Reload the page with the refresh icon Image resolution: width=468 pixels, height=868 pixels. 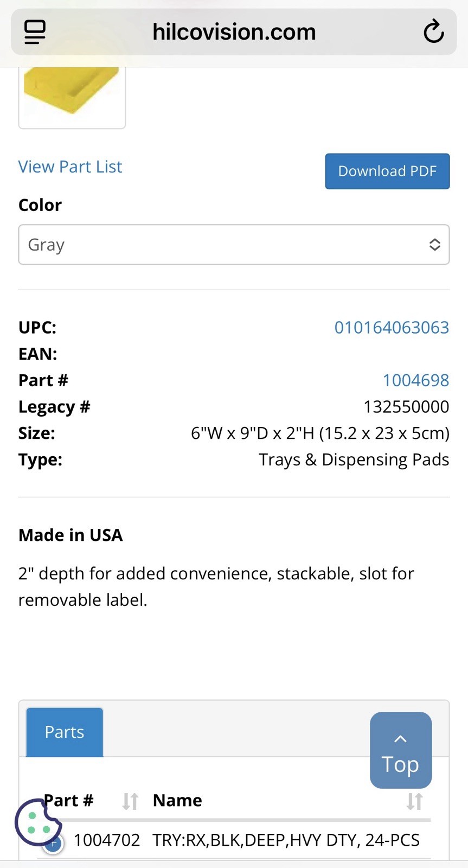pyautogui.click(x=433, y=32)
